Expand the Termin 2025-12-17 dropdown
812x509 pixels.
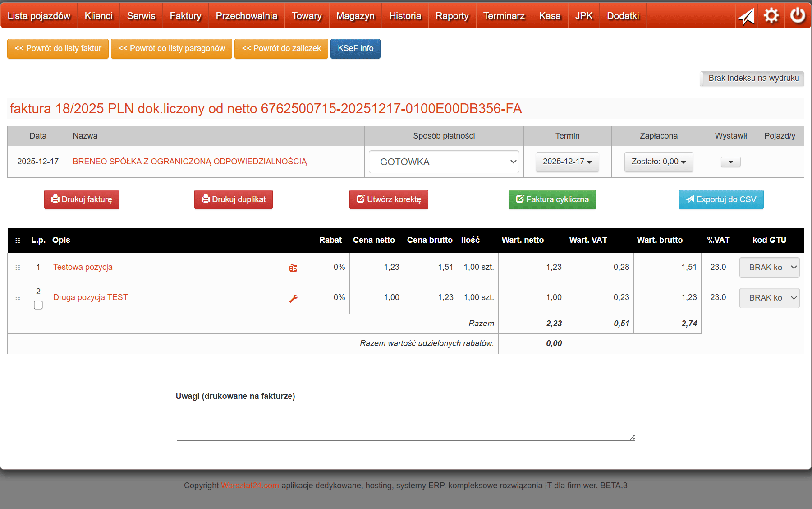[567, 162]
